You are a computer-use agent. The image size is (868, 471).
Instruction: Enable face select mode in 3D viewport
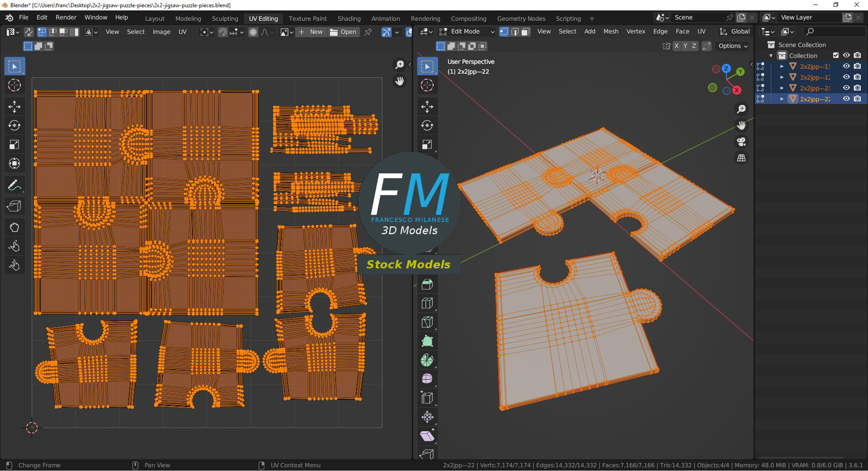525,32
